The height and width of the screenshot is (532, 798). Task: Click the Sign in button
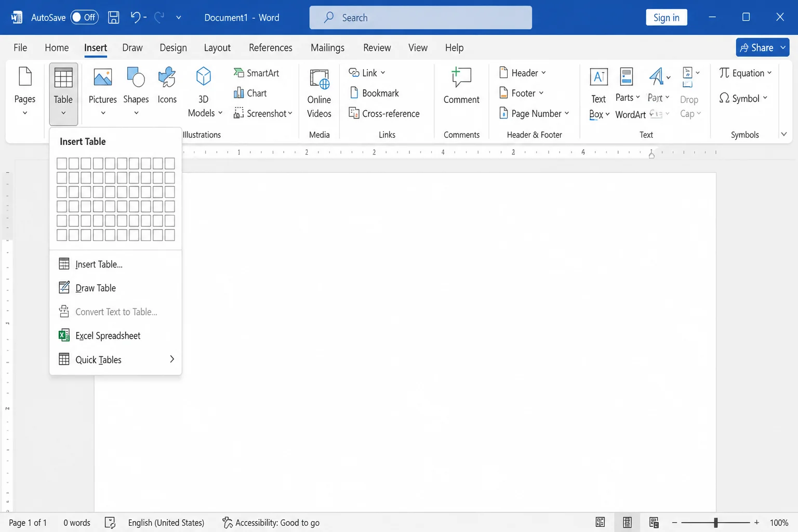[667, 17]
